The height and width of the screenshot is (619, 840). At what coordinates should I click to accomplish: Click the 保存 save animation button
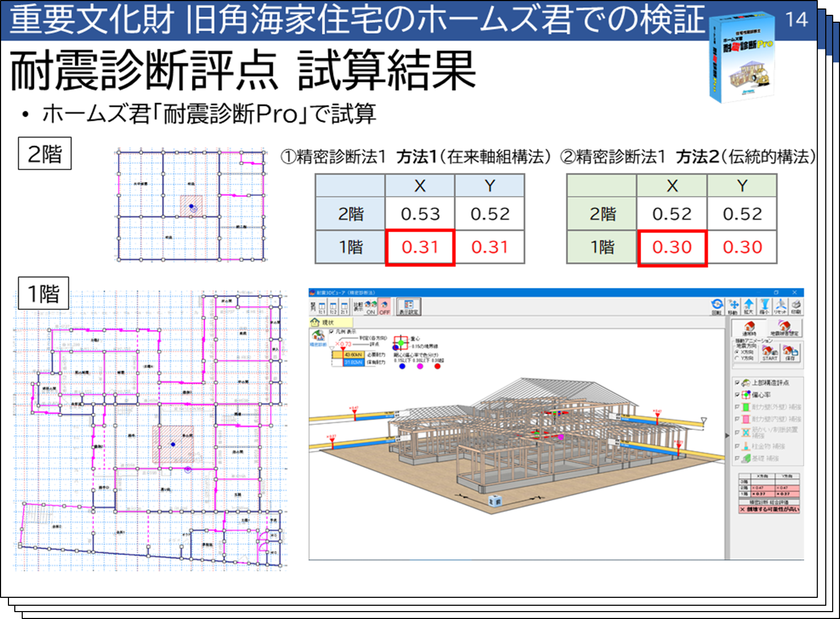pos(790,353)
